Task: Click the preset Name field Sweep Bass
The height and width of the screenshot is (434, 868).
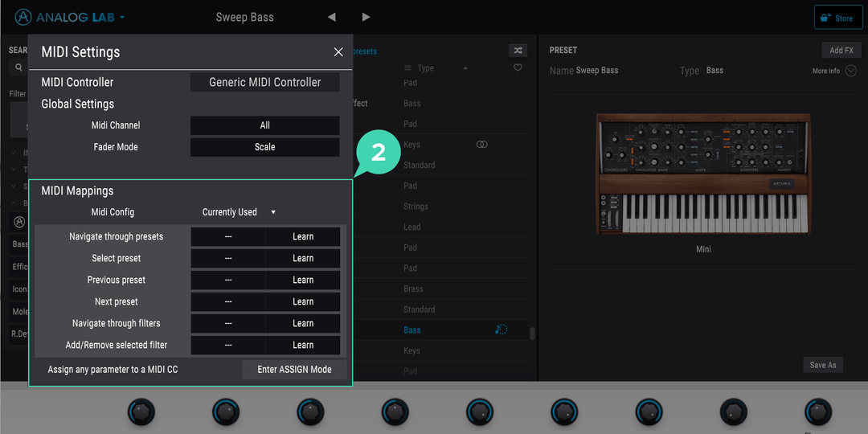Action: pos(596,70)
